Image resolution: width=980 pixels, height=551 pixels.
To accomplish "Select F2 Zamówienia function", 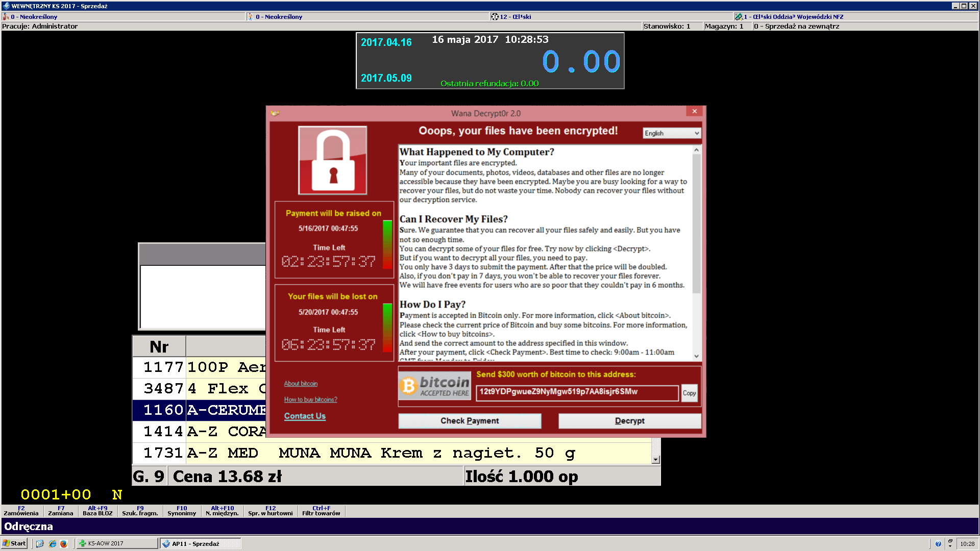I will click(x=21, y=511).
